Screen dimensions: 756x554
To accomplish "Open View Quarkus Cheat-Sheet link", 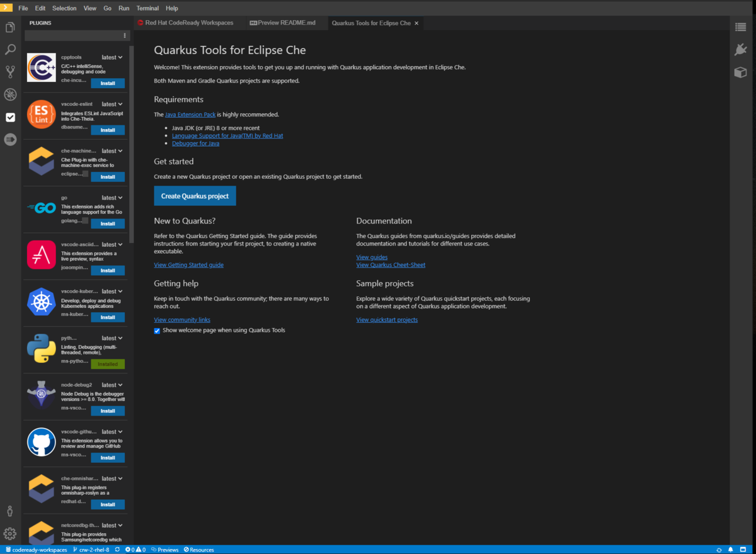I will pos(391,265).
